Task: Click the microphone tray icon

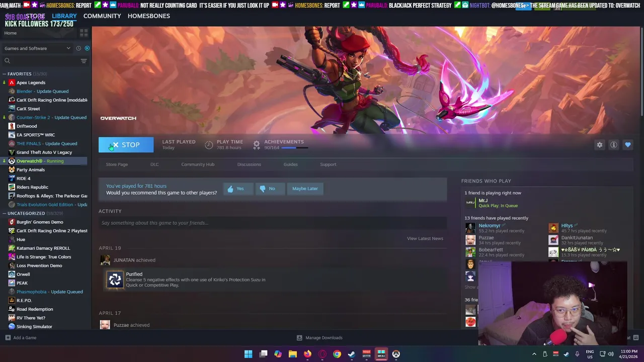Action: pos(577,354)
